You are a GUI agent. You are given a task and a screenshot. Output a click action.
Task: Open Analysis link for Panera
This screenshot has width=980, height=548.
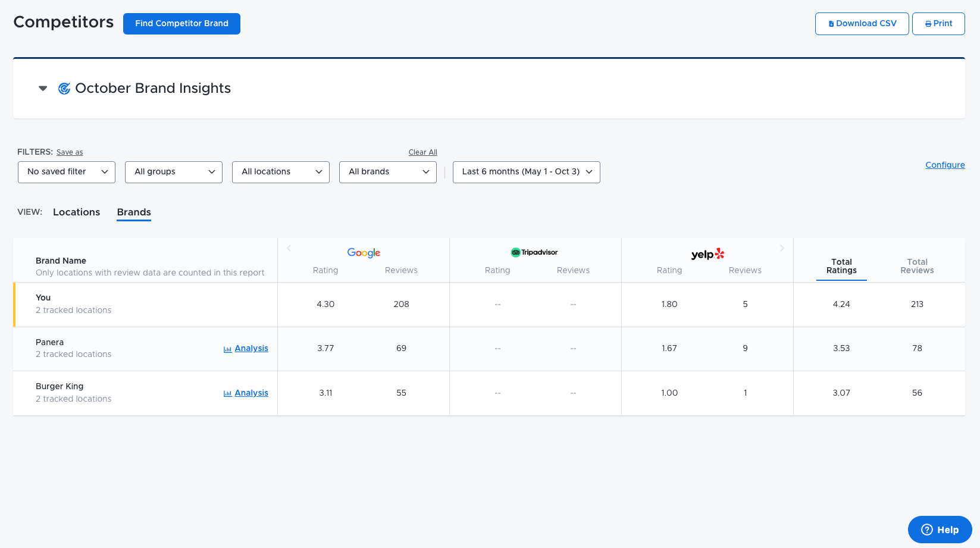(x=251, y=348)
